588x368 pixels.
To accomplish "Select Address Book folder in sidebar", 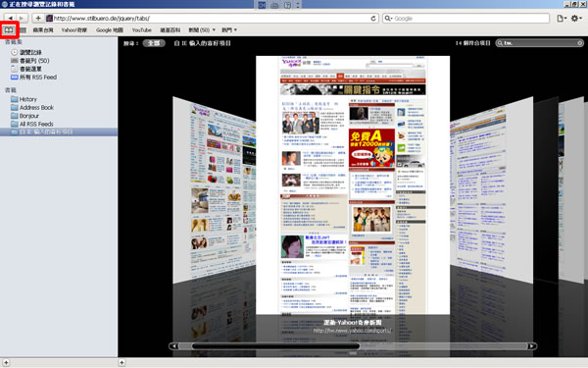I will (36, 107).
